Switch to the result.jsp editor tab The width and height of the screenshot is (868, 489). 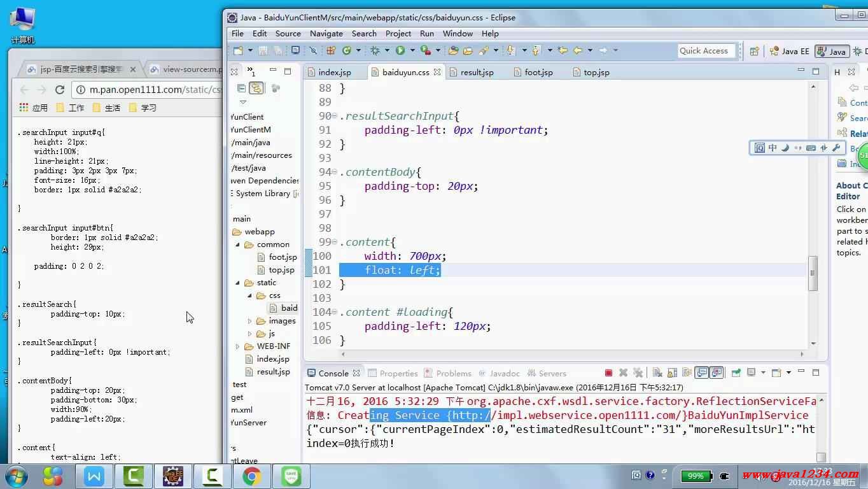tap(477, 73)
